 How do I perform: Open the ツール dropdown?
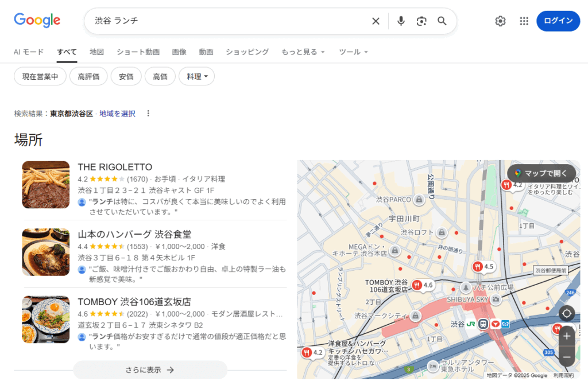[353, 52]
